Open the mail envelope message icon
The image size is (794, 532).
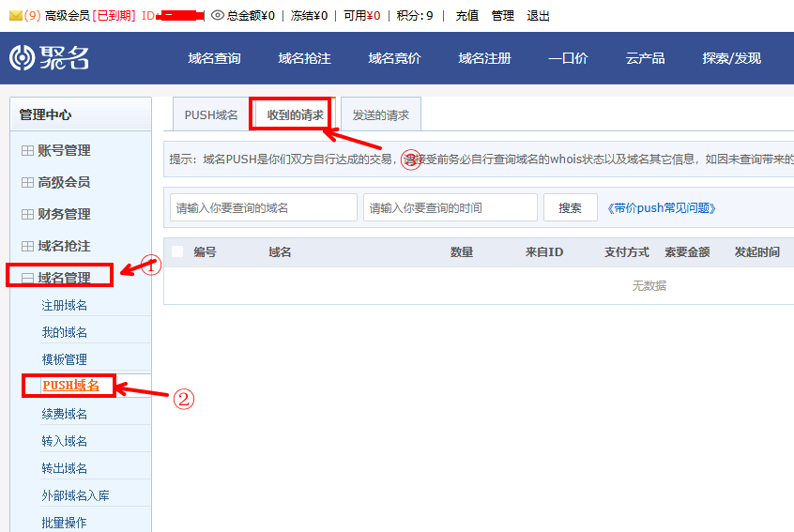(16, 16)
